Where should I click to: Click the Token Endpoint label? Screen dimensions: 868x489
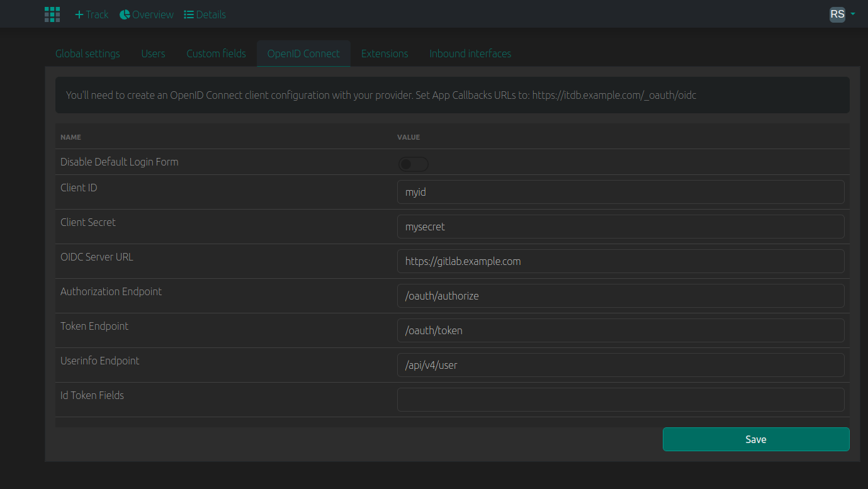tap(94, 326)
